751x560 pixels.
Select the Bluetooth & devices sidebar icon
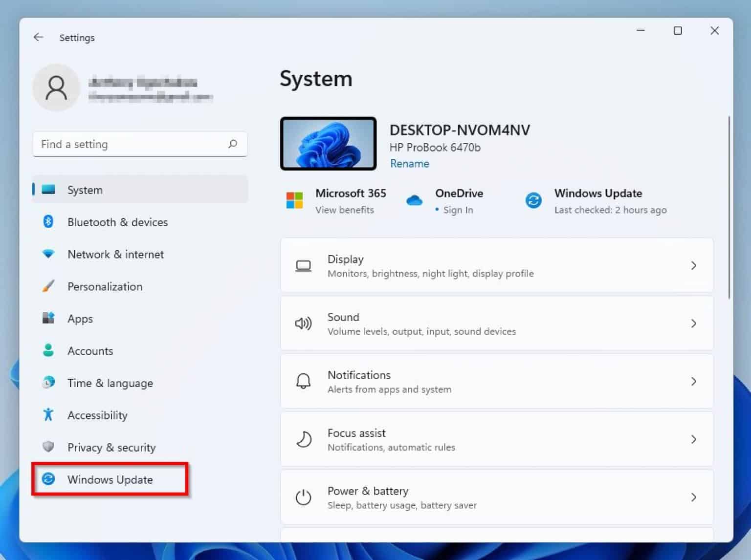[48, 222]
